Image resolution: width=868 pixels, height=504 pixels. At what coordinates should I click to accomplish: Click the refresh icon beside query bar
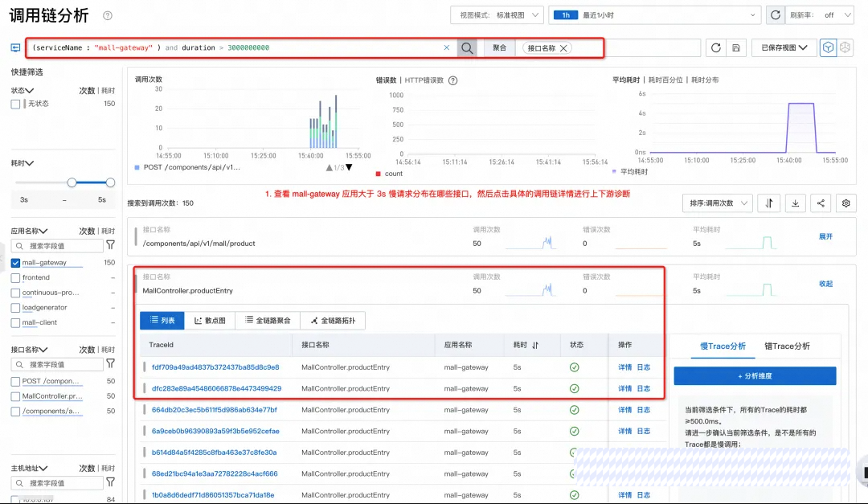[x=716, y=48]
